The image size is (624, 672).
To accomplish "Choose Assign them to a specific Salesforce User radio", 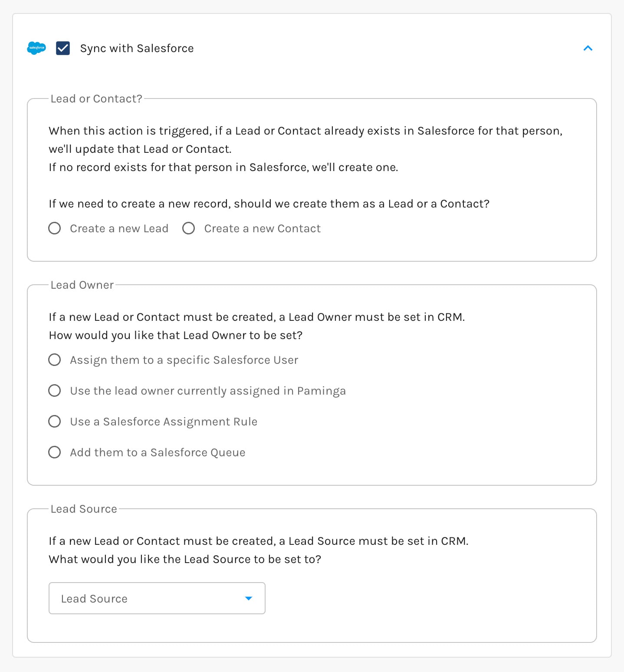I will (55, 360).
